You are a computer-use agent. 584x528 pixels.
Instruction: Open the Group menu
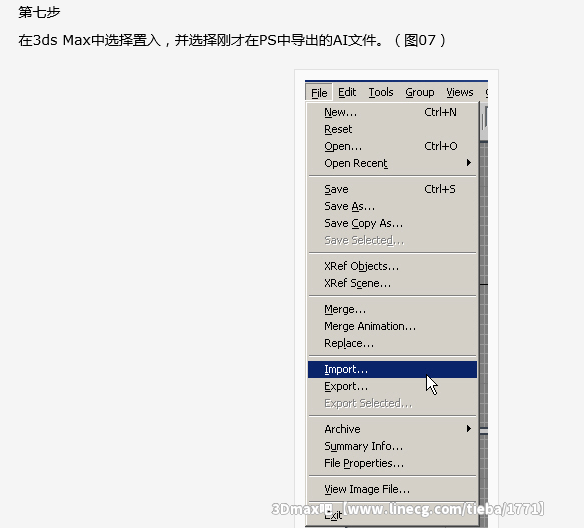coord(420,92)
